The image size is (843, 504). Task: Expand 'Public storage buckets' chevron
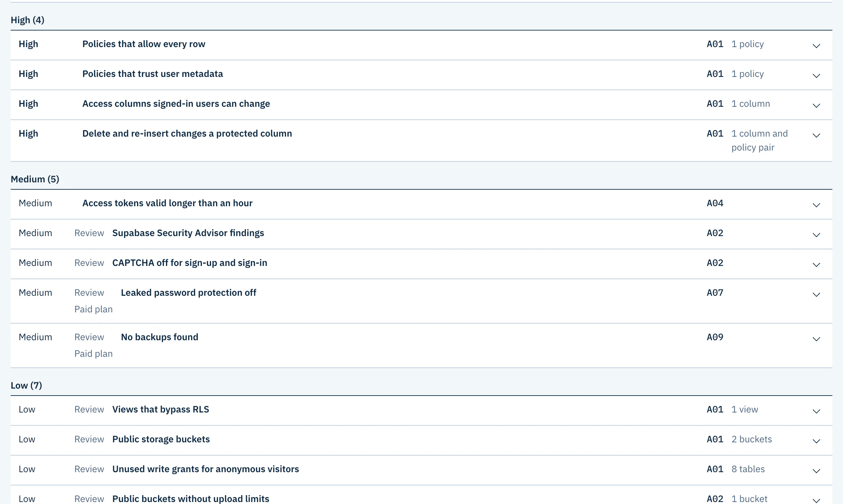pos(816,442)
